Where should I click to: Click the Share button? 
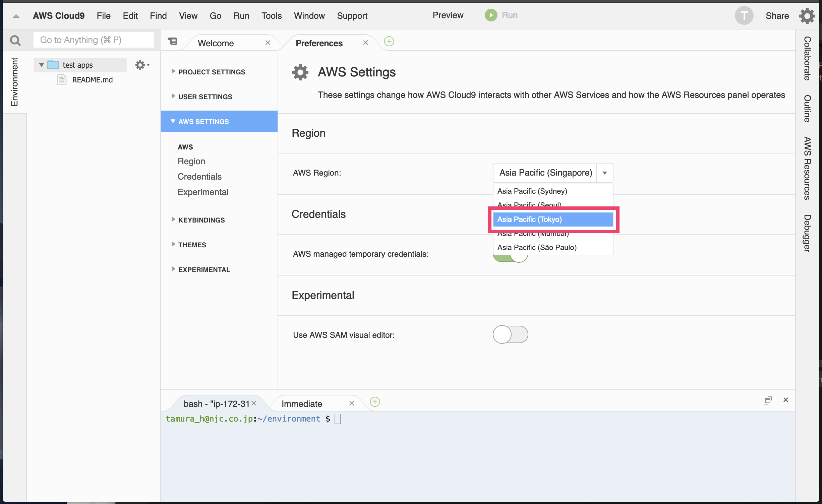pyautogui.click(x=777, y=15)
